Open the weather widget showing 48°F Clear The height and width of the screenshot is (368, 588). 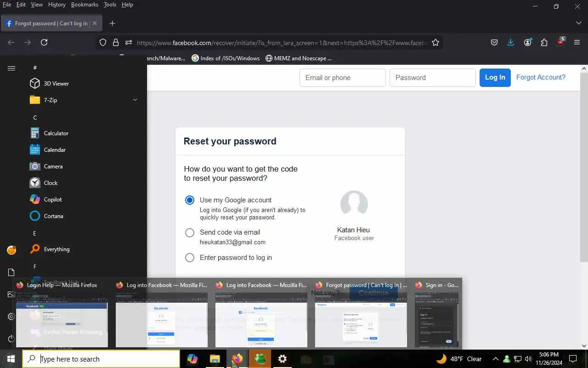tap(459, 359)
